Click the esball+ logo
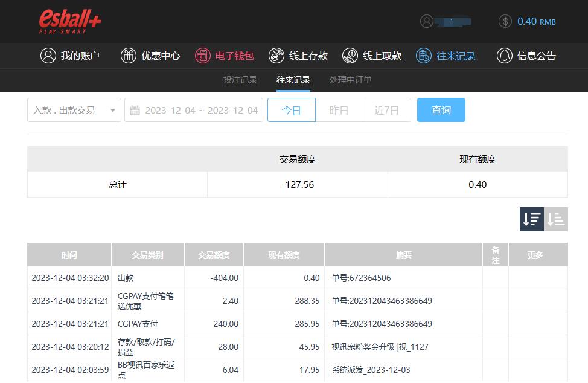 tap(70, 21)
